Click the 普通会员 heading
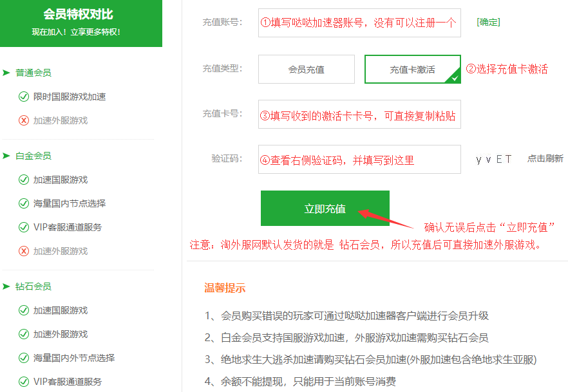Screen dimensions: 568x392 click(33, 73)
